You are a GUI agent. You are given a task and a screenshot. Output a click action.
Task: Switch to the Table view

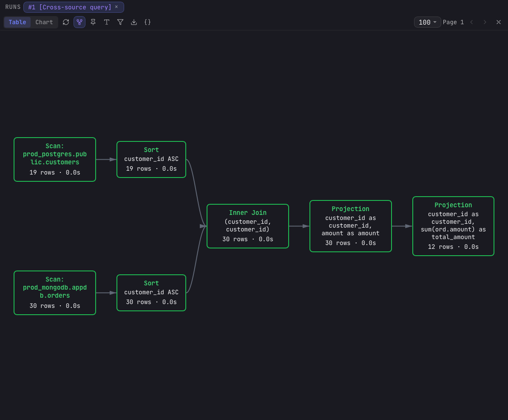point(17,22)
